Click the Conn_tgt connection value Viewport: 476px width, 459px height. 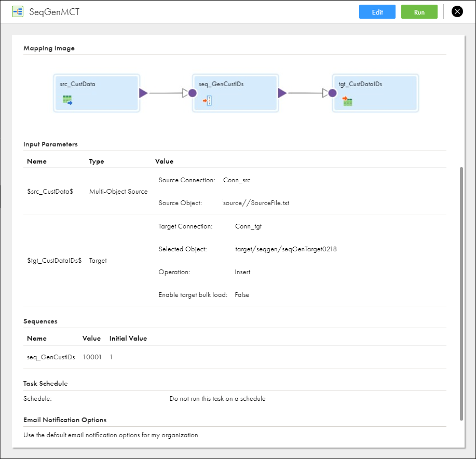tap(248, 226)
